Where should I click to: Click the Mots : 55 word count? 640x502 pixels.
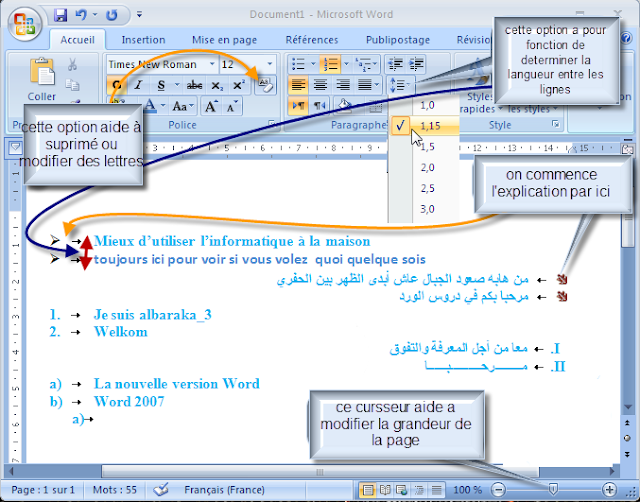(x=114, y=489)
